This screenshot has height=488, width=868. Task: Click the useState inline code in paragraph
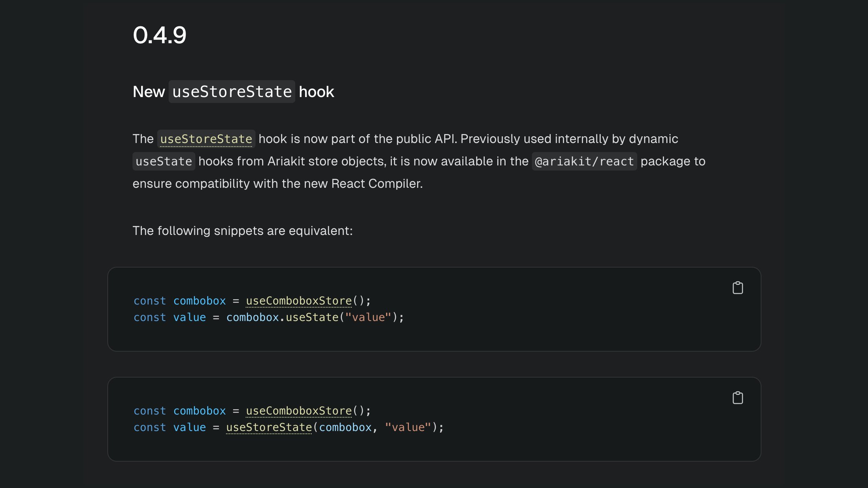164,161
